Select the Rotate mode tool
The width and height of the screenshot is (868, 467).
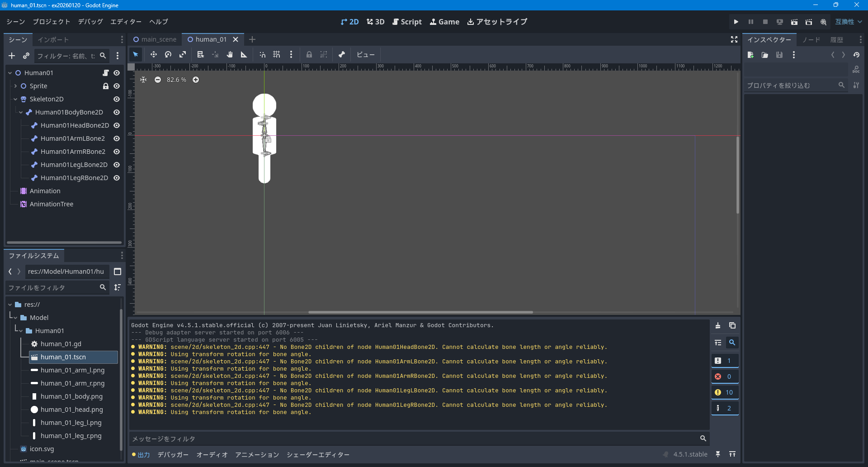click(x=168, y=55)
